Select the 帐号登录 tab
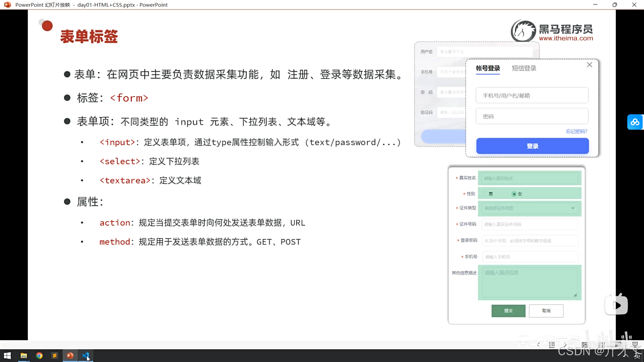Image resolution: width=644 pixels, height=362 pixels. [x=488, y=68]
